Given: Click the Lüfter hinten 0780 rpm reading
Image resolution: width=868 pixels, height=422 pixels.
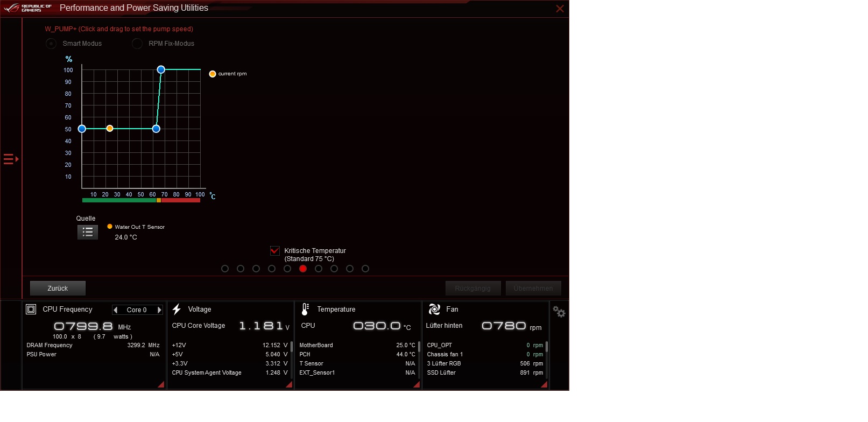Looking at the screenshot, I should pos(512,326).
